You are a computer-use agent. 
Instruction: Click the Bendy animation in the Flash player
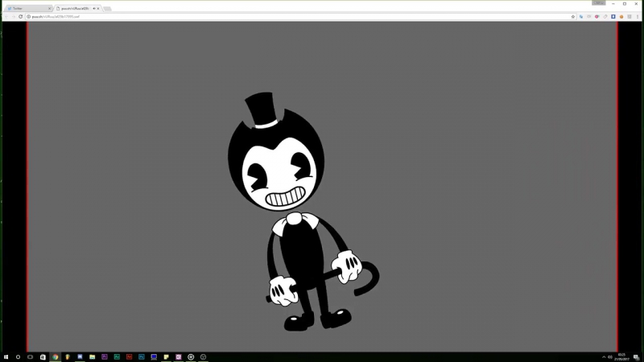point(303,212)
